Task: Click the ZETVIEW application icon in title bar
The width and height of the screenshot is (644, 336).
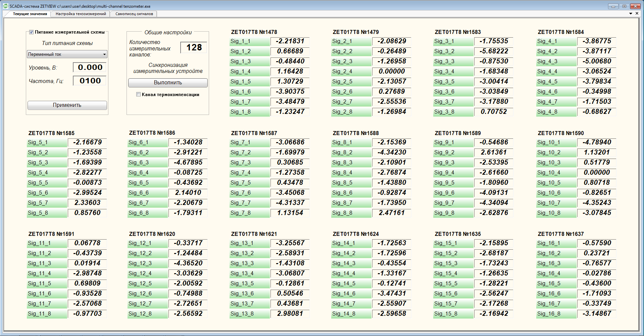Action: (x=6, y=6)
